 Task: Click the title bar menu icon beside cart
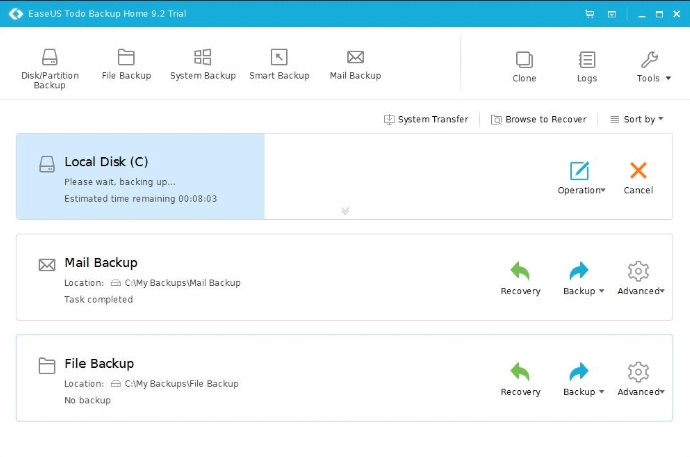click(x=612, y=14)
